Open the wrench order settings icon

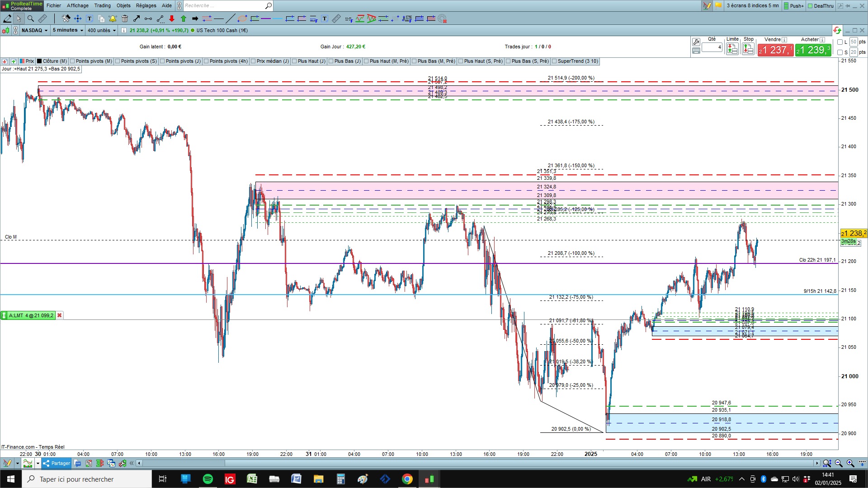pyautogui.click(x=696, y=42)
